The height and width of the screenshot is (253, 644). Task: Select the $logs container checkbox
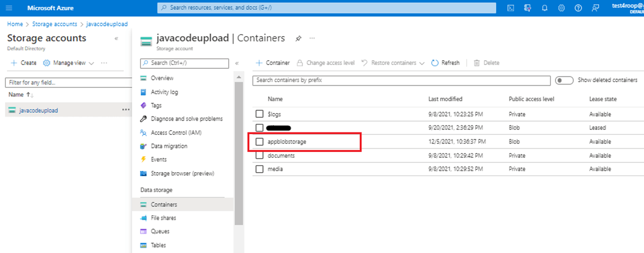260,114
